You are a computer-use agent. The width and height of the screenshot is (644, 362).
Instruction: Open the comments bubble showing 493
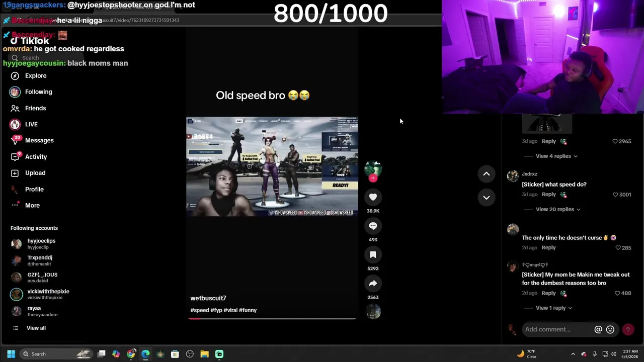coord(373,226)
